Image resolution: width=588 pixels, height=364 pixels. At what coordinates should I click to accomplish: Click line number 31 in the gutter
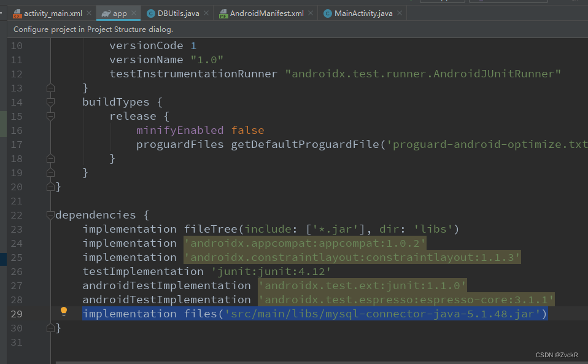(17, 343)
